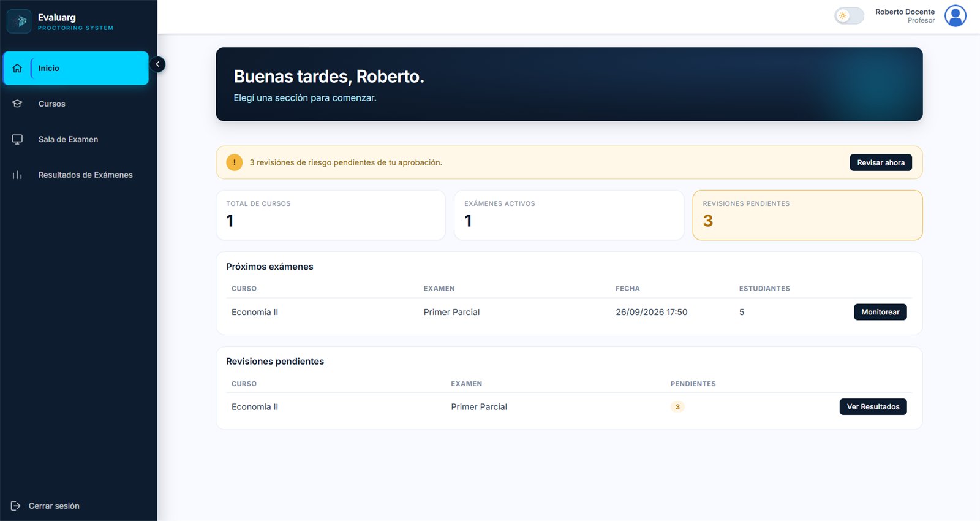
Task: Click Primer Parcial in Próximos exámenes table
Action: tap(451, 312)
